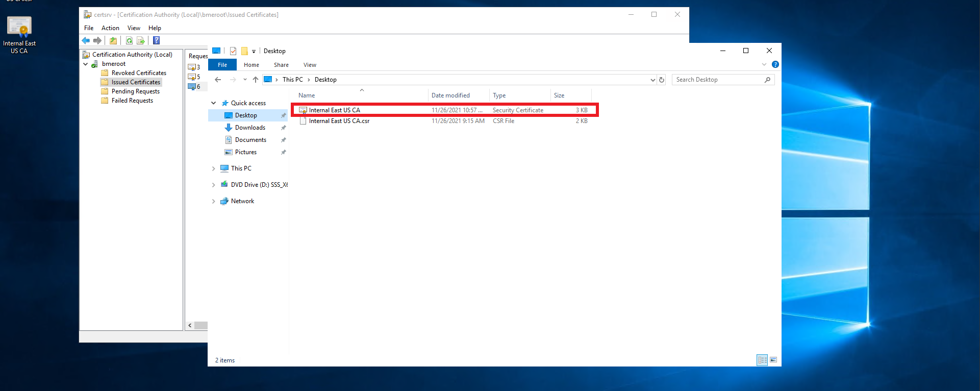The width and height of the screenshot is (980, 391).
Task: Open the address bar history dropdown
Action: tap(652, 80)
